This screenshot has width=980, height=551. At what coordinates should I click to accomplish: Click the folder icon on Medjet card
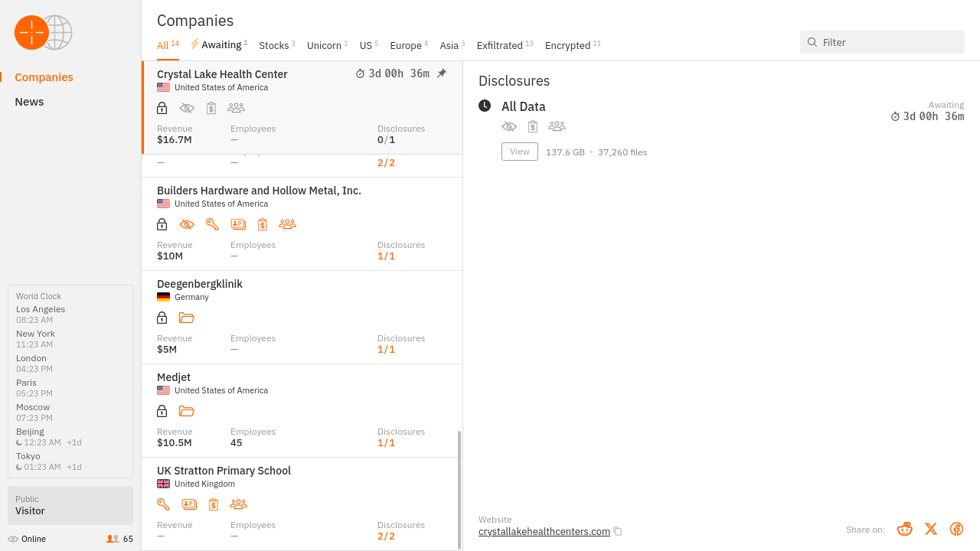click(187, 411)
